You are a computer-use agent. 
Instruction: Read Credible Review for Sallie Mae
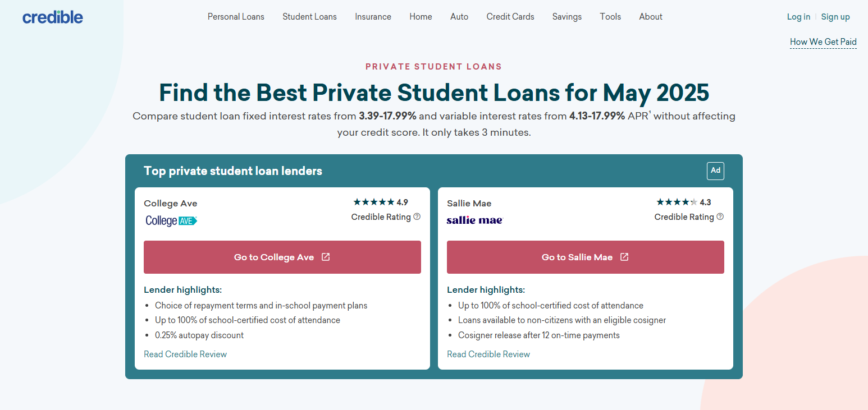click(488, 354)
